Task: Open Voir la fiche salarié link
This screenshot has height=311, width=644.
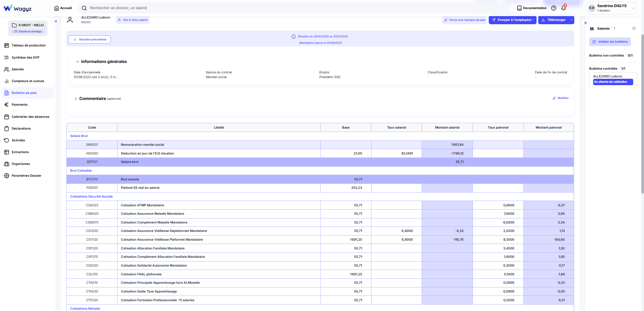Action: [133, 20]
